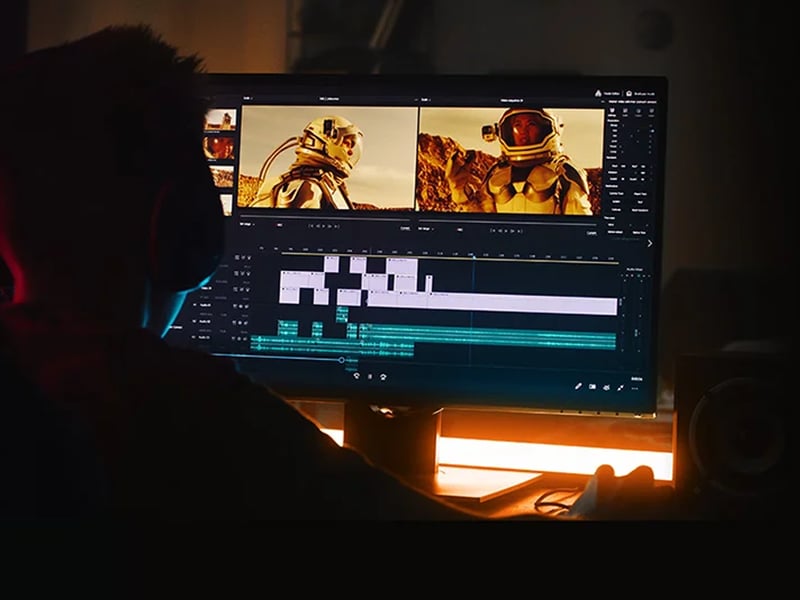This screenshot has width=800, height=600.
Task: Toggle first control on the topmost video track header
Action: pyautogui.click(x=237, y=258)
